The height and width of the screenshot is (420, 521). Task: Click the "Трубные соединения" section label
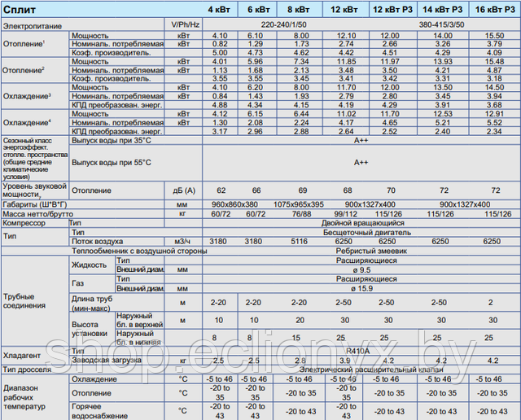(x=24, y=301)
